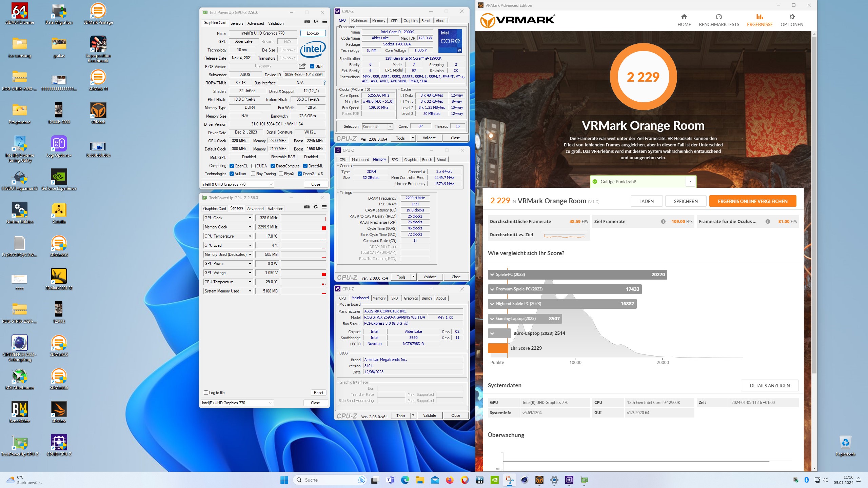Click DETAILS ANZEIGEN button
This screenshot has height=488, width=868.
(770, 386)
